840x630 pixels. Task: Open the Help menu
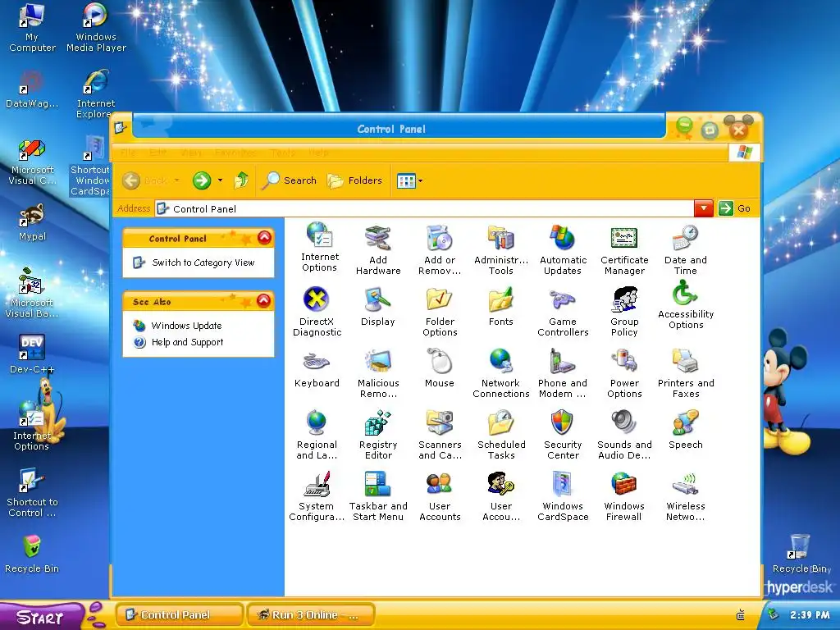(x=318, y=153)
